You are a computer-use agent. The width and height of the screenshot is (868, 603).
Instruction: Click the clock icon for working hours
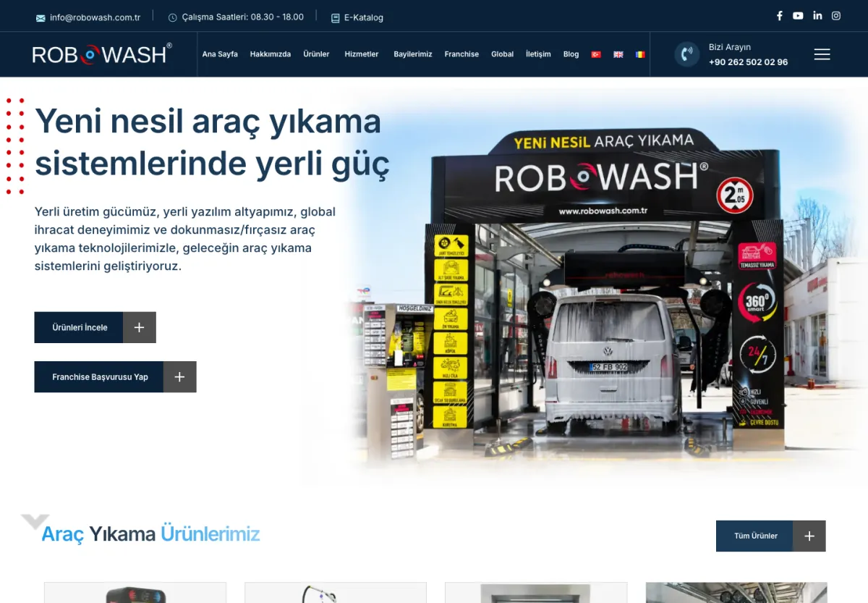172,17
